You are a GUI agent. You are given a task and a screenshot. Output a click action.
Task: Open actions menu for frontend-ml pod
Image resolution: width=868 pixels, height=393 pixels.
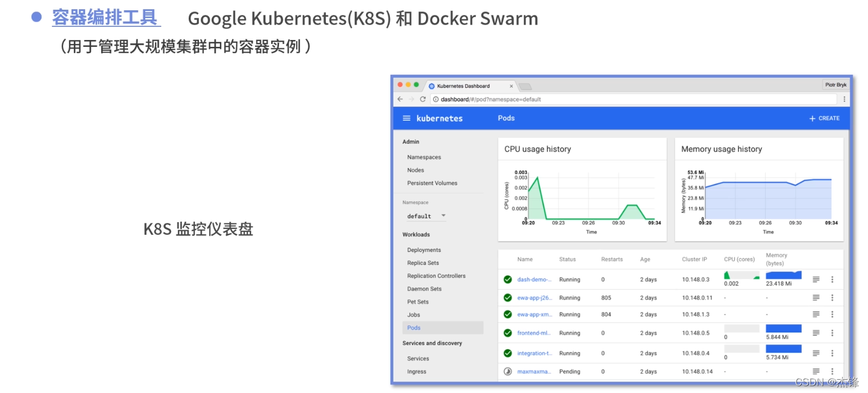click(x=833, y=332)
